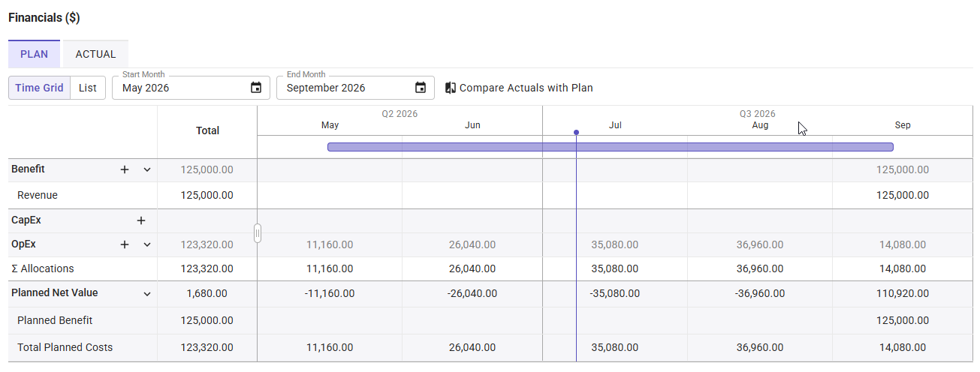Image resolution: width=980 pixels, height=372 pixels.
Task: Click Total Planned Costs total 123,320.00
Action: (x=207, y=347)
